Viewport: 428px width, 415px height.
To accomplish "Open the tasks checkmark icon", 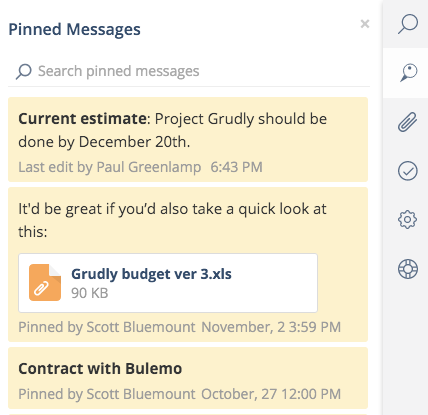I will pyautogui.click(x=408, y=171).
